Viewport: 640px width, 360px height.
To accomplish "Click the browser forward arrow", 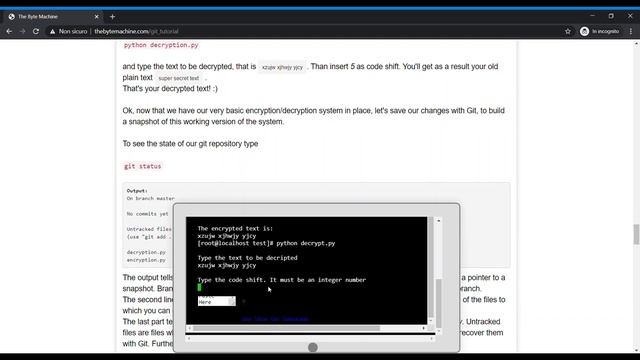I will tap(22, 31).
